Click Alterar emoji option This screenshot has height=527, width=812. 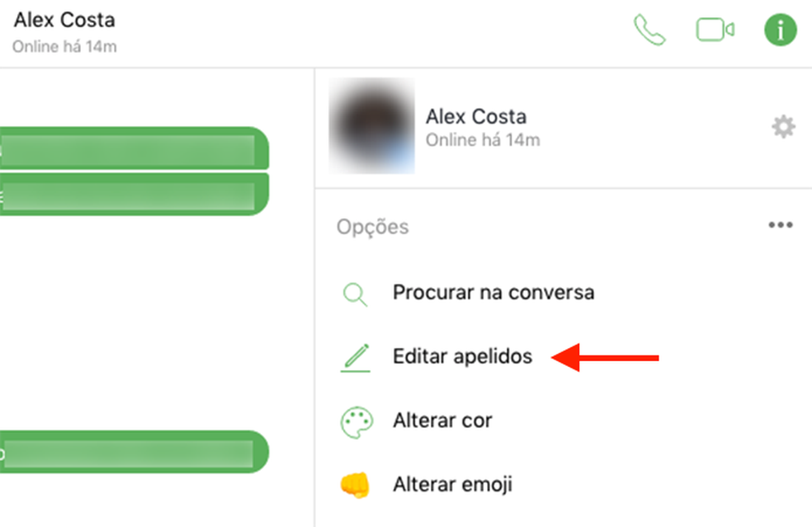point(452,484)
